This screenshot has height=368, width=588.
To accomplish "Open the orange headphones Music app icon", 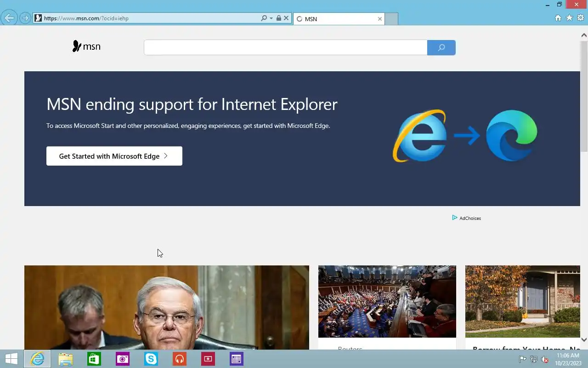I will (180, 359).
